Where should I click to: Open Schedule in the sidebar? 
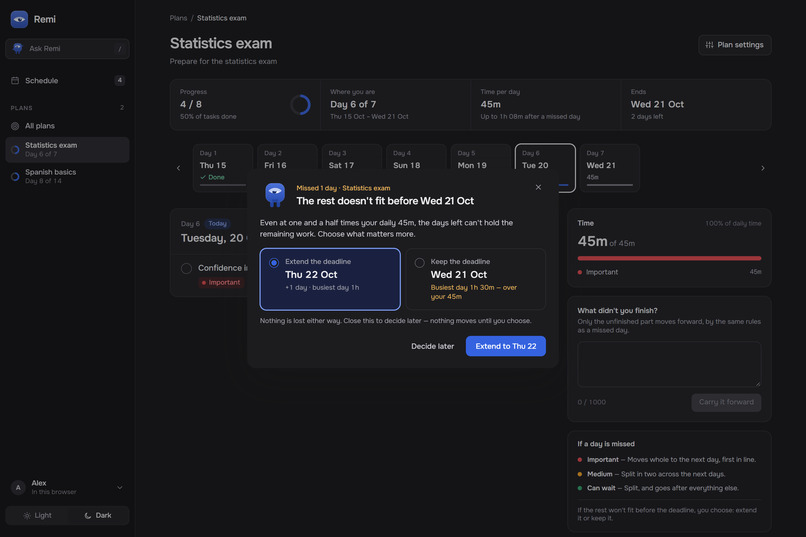coord(67,80)
